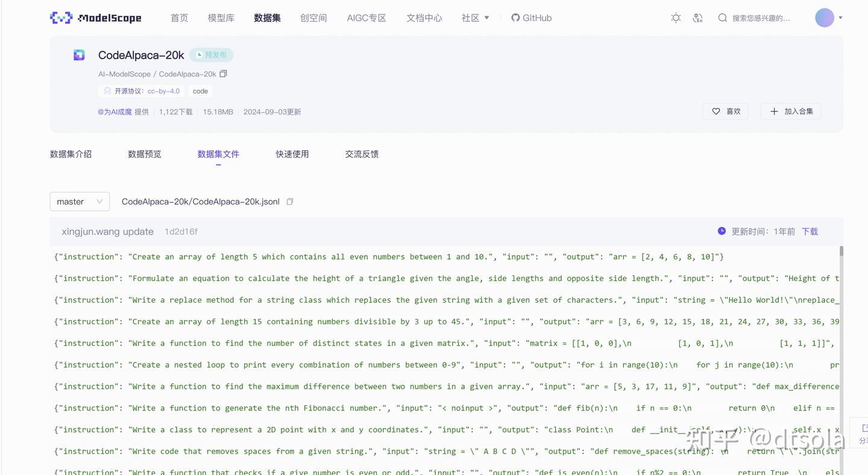Click the line "Create an array of length 15"
Image resolution: width=868 pixels, height=475 pixels.
point(447,322)
